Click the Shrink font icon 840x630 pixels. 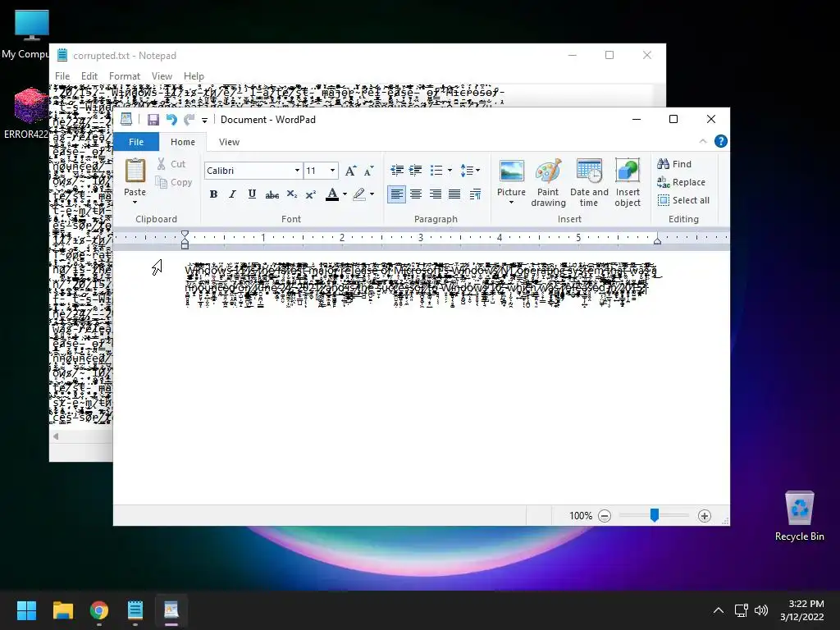click(x=368, y=171)
